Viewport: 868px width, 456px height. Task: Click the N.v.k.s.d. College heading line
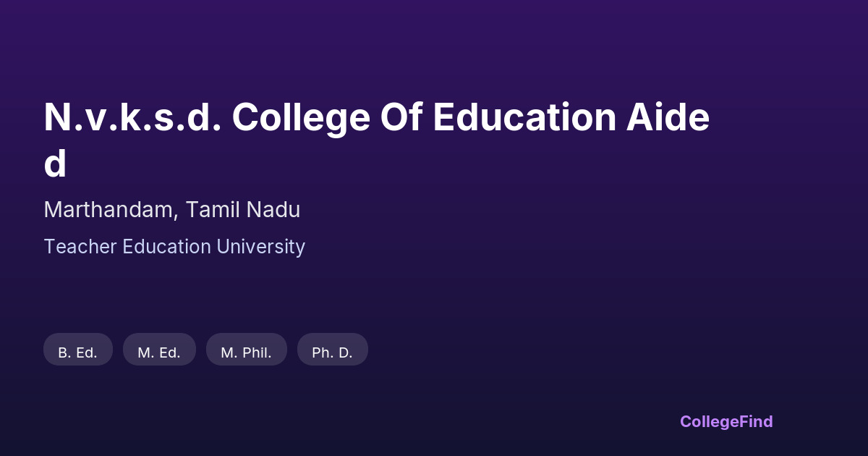point(376,118)
